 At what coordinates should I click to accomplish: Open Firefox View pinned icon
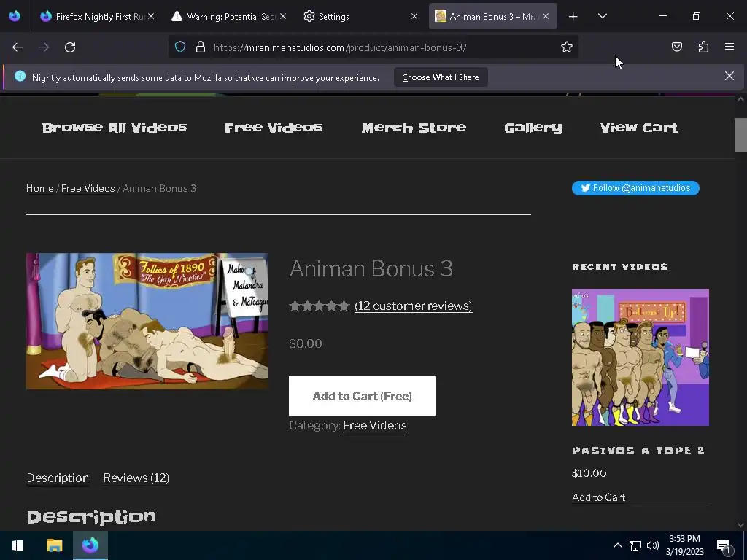pos(15,16)
